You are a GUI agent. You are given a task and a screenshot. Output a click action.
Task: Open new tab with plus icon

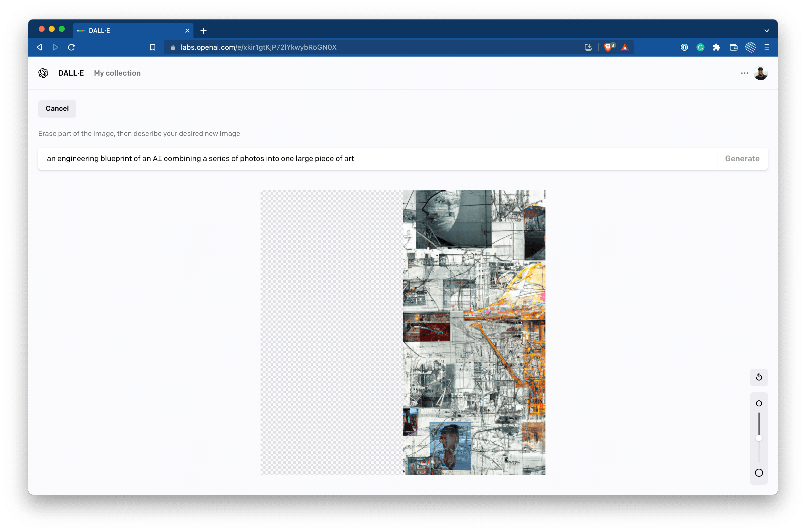click(x=203, y=31)
